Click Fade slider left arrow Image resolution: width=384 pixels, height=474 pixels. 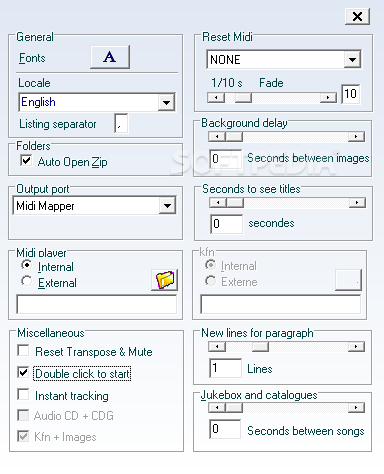(216, 98)
